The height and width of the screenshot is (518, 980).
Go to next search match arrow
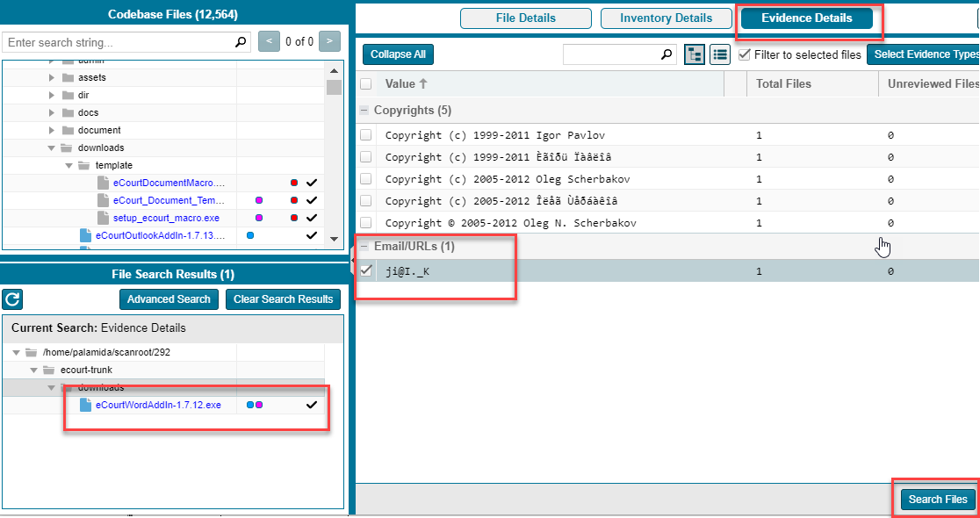click(x=329, y=41)
